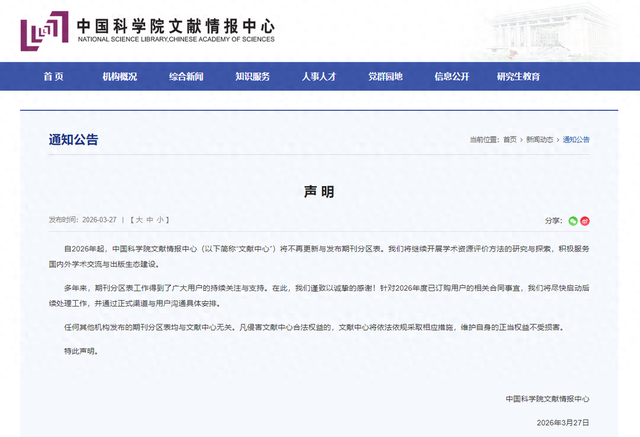Image resolution: width=640 pixels, height=437 pixels.
Task: Expand the 机构概况 navigation menu
Action: click(119, 76)
